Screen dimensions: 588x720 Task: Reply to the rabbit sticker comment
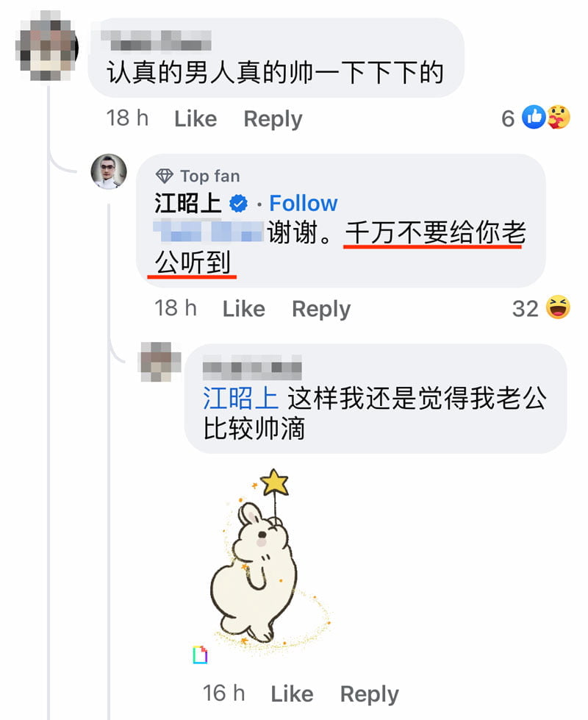coord(369,694)
